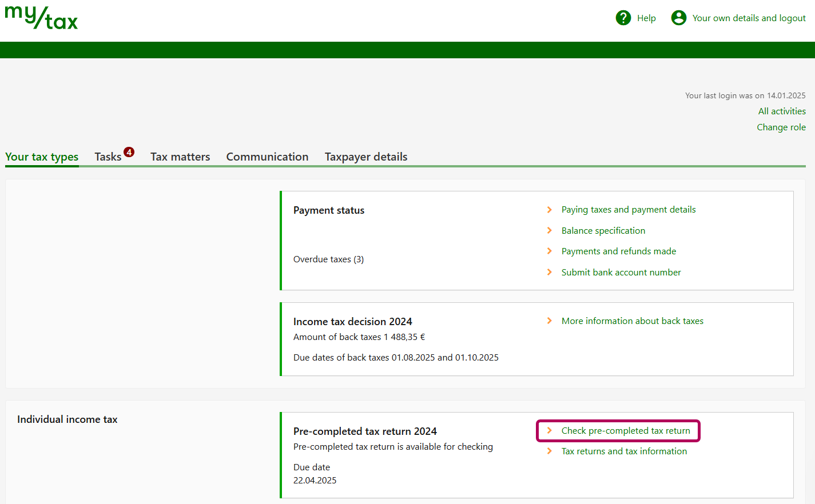Go to the Communication tab
The width and height of the screenshot is (815, 504).
267,157
